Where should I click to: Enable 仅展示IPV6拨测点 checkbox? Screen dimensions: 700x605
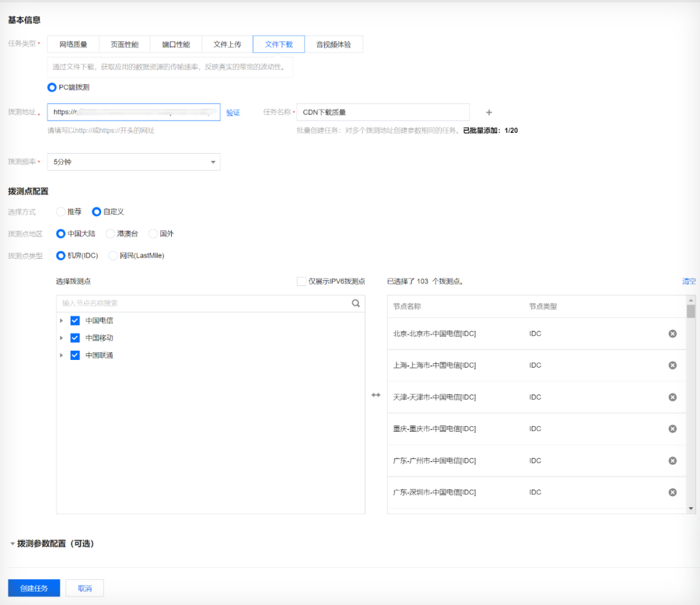coord(301,281)
